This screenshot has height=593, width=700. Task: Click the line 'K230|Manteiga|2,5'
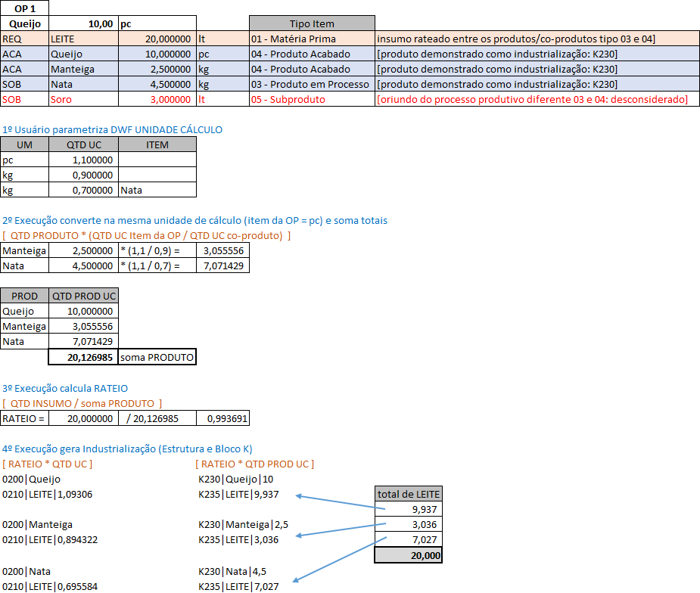pos(244,524)
